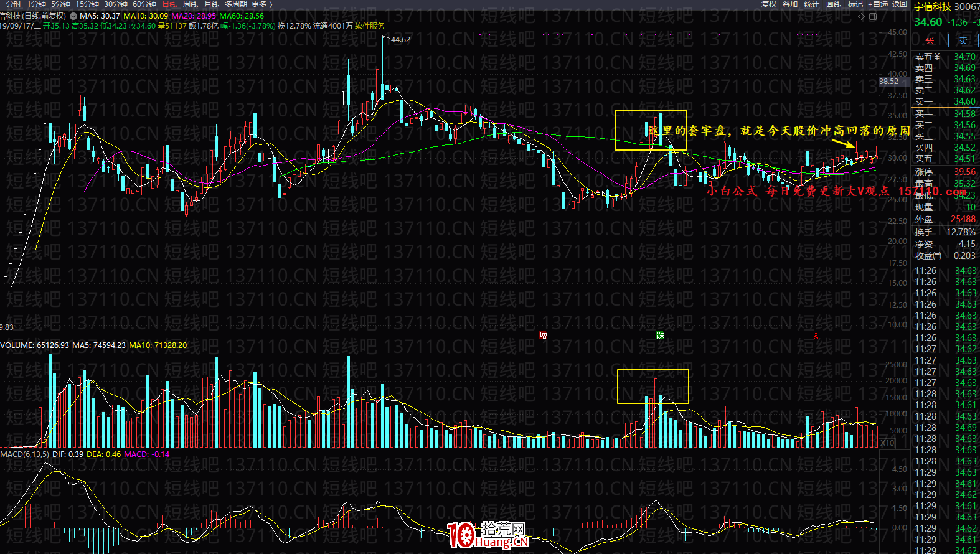Expand the 更多 periods menu

[261, 4]
